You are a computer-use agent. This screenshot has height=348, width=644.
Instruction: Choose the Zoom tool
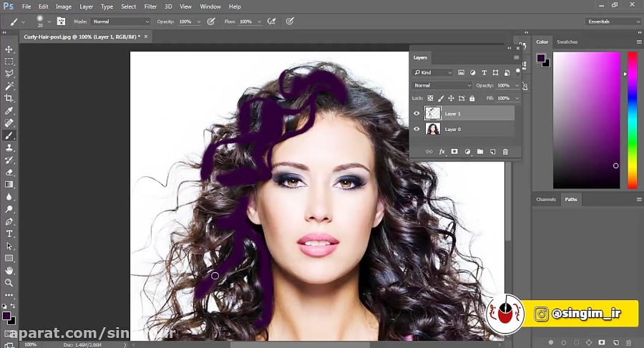click(9, 283)
